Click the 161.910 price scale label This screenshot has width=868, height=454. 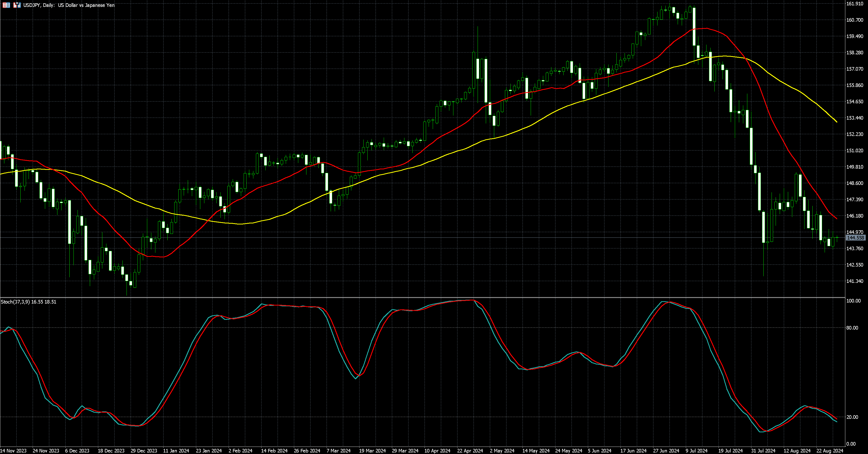854,4
